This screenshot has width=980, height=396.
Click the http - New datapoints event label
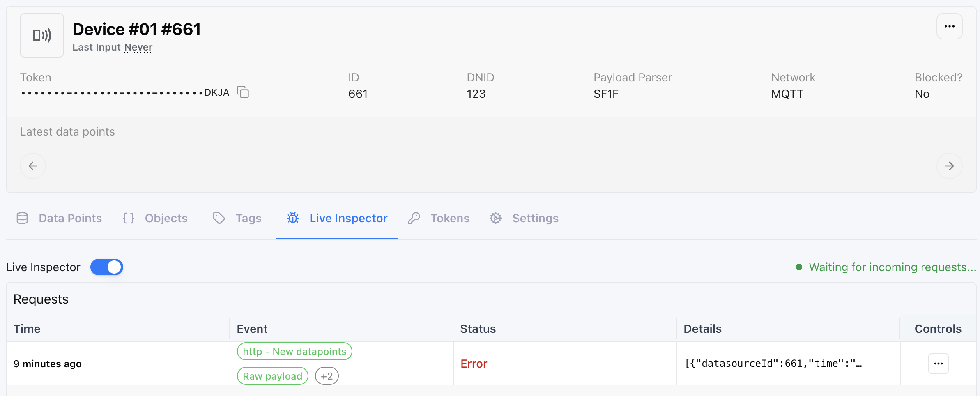pyautogui.click(x=294, y=351)
